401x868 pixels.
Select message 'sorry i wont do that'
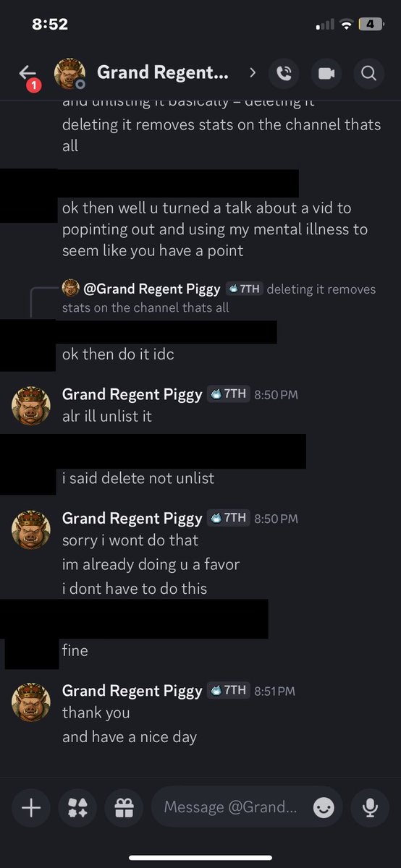[x=130, y=540]
